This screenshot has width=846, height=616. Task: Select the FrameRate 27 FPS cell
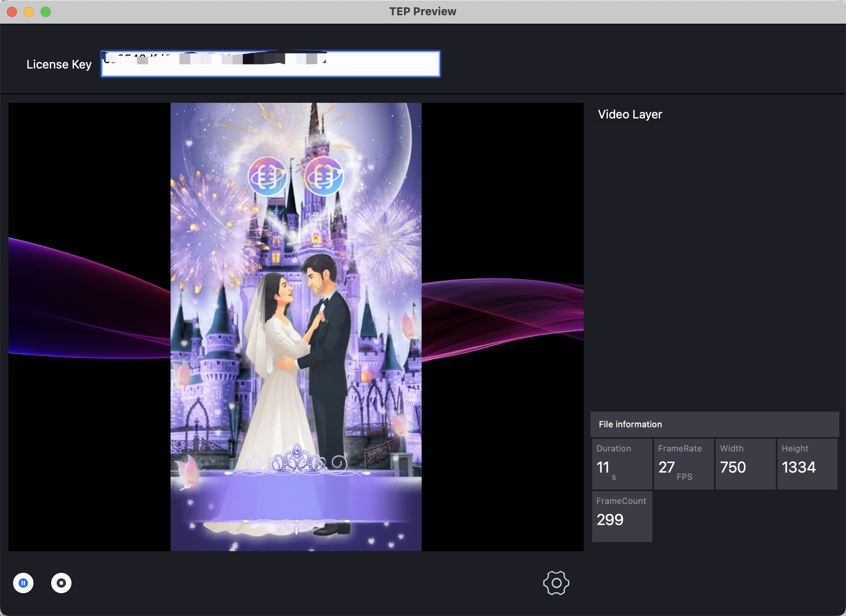coord(684,464)
